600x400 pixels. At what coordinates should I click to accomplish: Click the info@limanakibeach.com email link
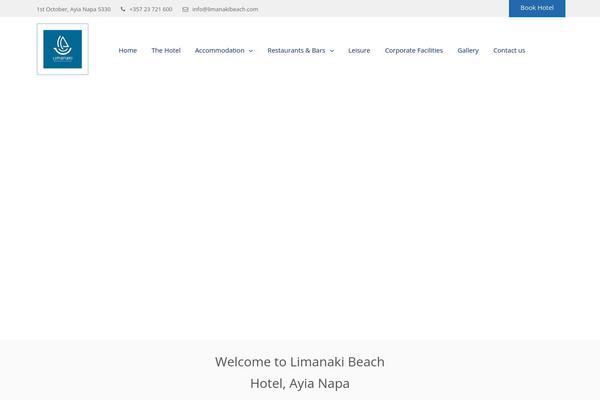(225, 9)
